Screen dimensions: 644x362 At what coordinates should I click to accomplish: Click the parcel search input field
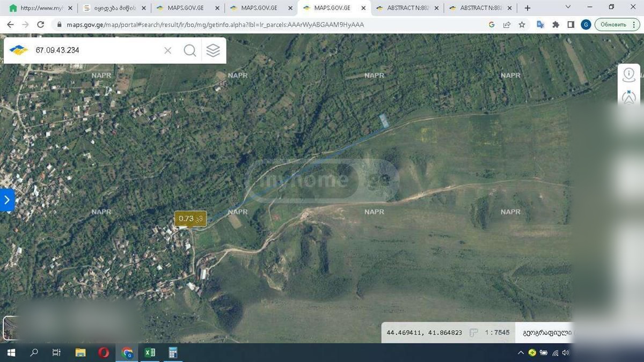(x=97, y=50)
